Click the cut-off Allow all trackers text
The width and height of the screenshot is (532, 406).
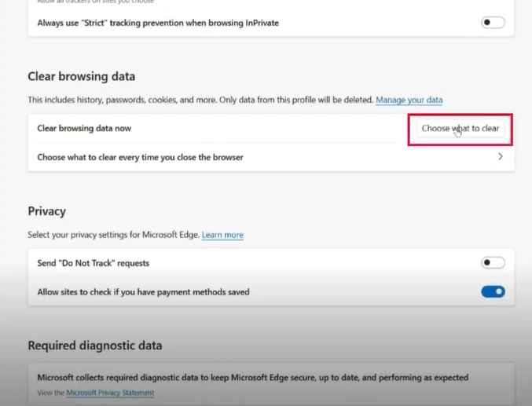coord(96,2)
